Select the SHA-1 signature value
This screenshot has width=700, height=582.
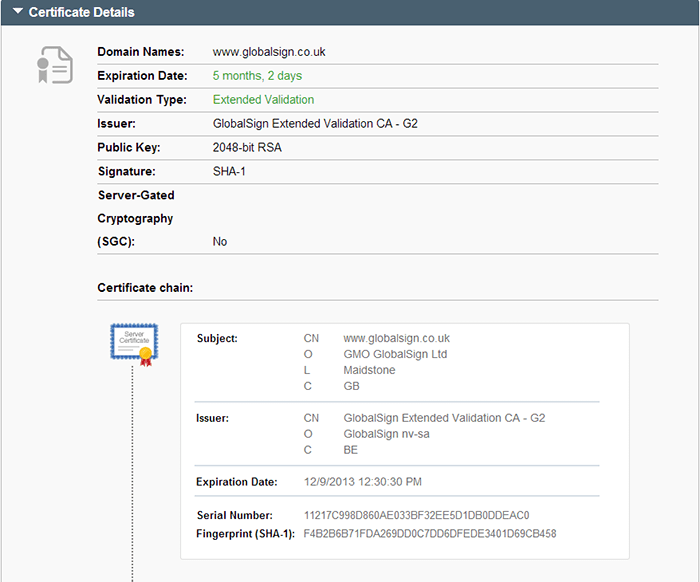[x=230, y=172]
